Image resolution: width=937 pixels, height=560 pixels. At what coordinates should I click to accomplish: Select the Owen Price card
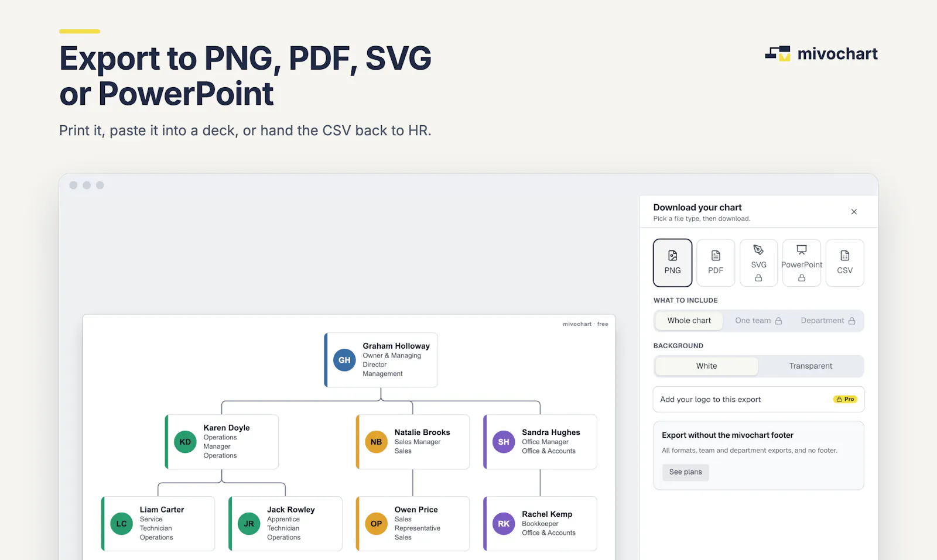pyautogui.click(x=413, y=524)
